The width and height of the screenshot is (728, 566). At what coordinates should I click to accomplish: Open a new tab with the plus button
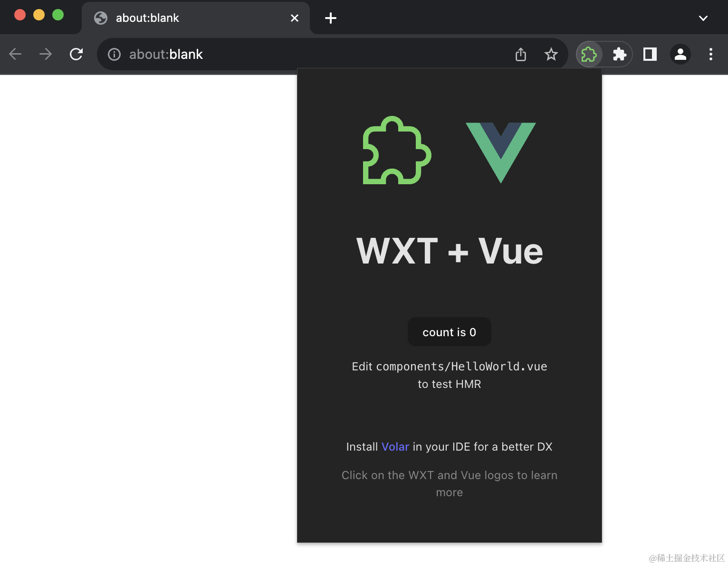(330, 18)
